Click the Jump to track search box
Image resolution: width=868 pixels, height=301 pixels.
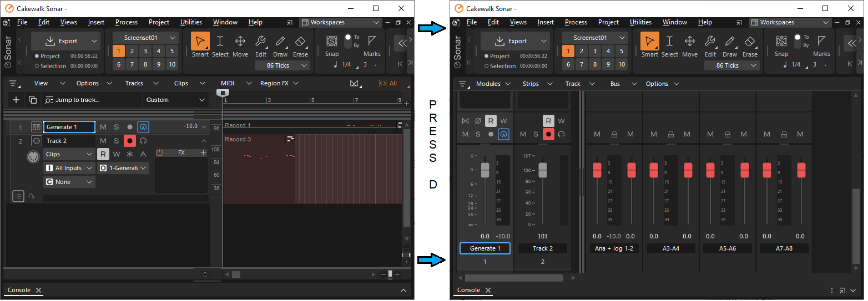pos(92,100)
